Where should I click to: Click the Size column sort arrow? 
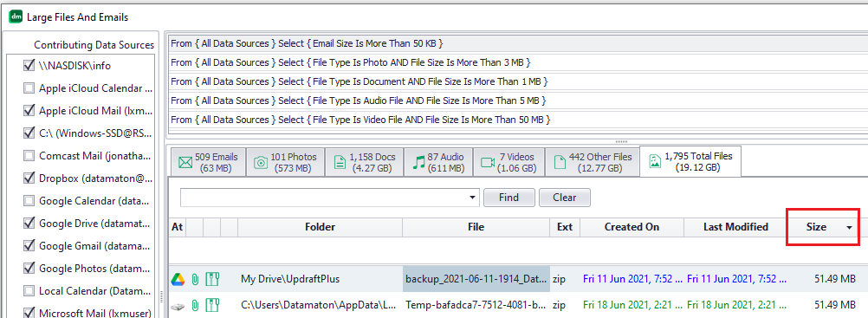click(x=849, y=228)
